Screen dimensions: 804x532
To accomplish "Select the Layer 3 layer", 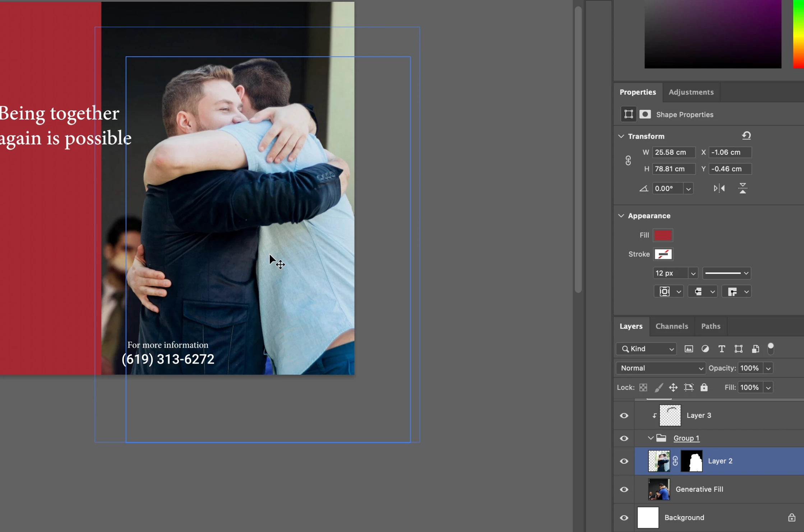I will 698,415.
